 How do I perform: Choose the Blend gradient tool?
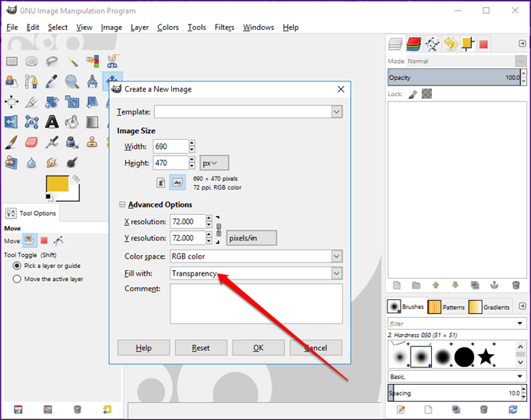click(92, 122)
